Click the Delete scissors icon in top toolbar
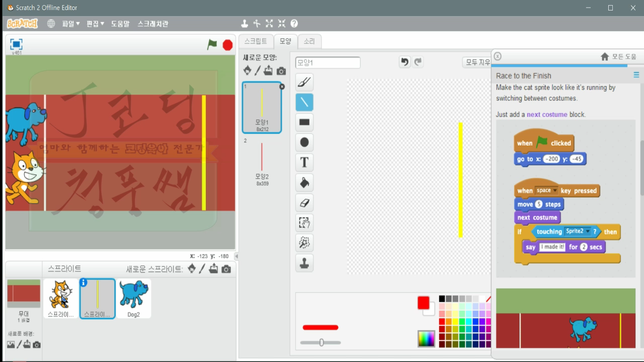The width and height of the screenshot is (644, 362). point(257,24)
